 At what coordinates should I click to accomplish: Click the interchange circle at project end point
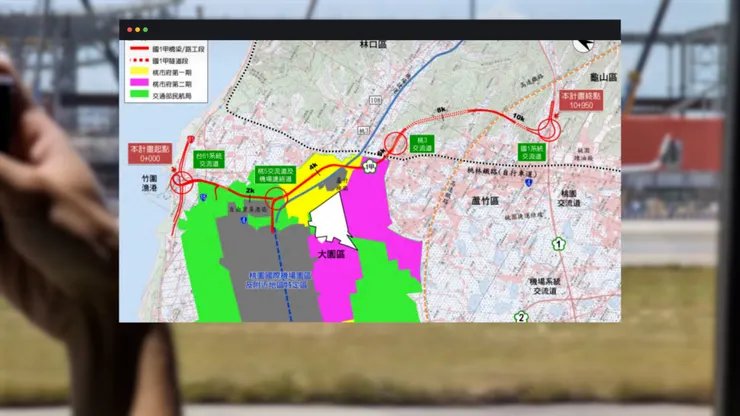coord(549,130)
